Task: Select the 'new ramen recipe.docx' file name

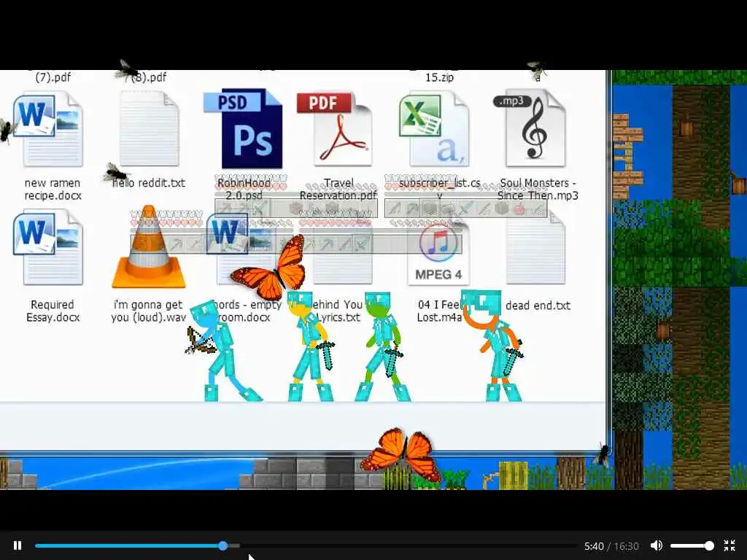Action: pos(53,189)
